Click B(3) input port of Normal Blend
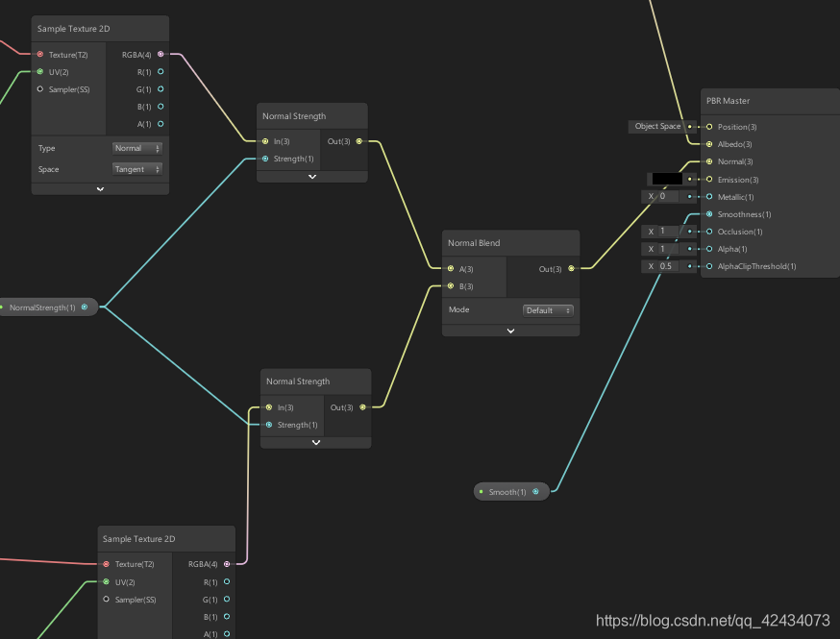 pyautogui.click(x=451, y=286)
